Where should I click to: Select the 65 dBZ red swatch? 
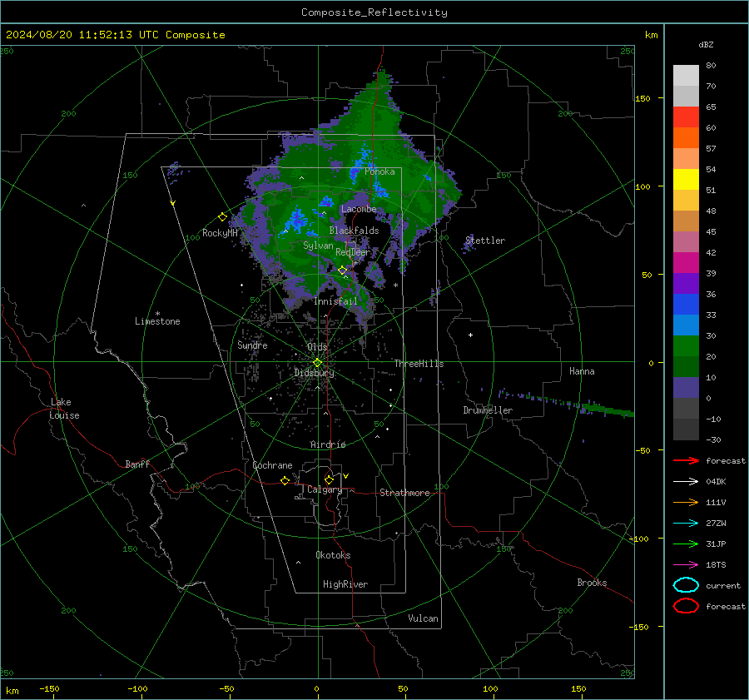[686, 117]
